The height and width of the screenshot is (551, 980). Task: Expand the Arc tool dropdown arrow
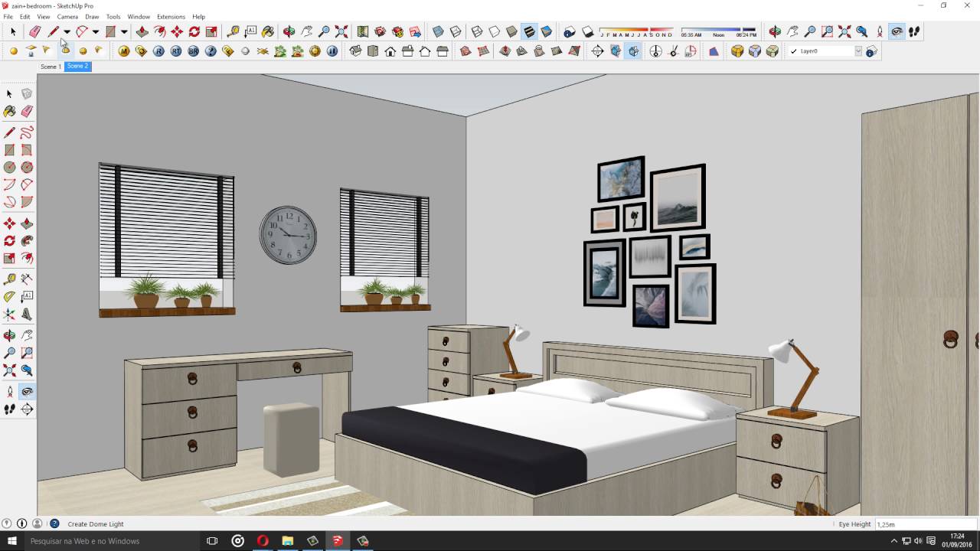click(x=96, y=31)
